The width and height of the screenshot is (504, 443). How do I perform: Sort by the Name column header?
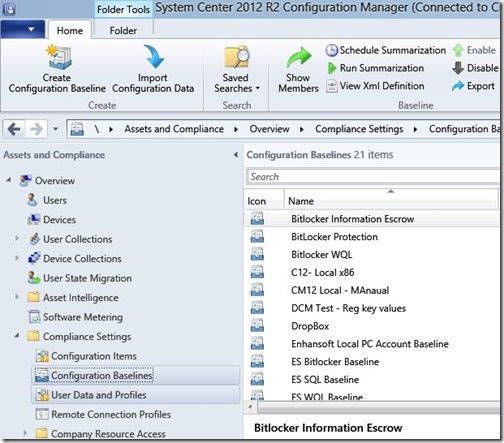(391, 200)
